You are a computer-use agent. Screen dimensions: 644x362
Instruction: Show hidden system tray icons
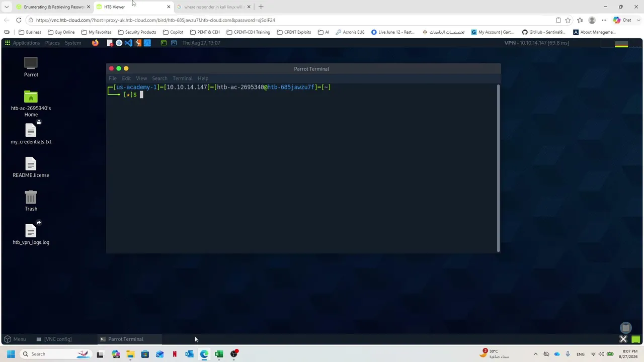point(535,354)
